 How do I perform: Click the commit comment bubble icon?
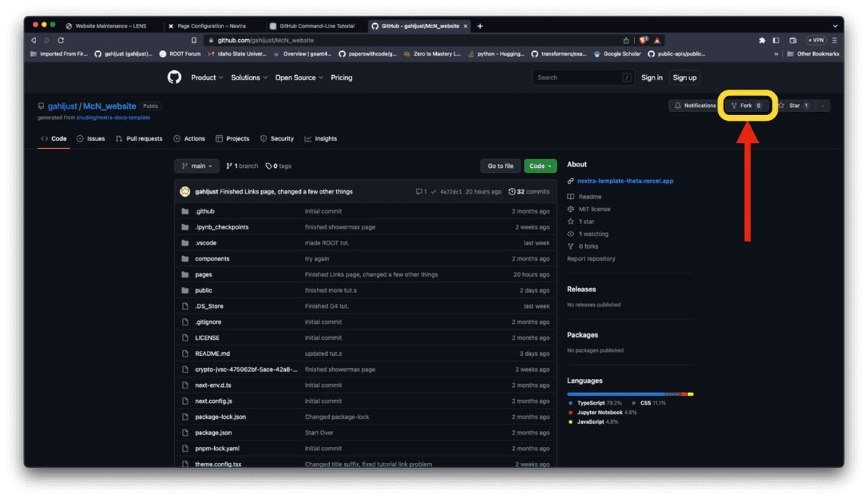[x=419, y=192]
